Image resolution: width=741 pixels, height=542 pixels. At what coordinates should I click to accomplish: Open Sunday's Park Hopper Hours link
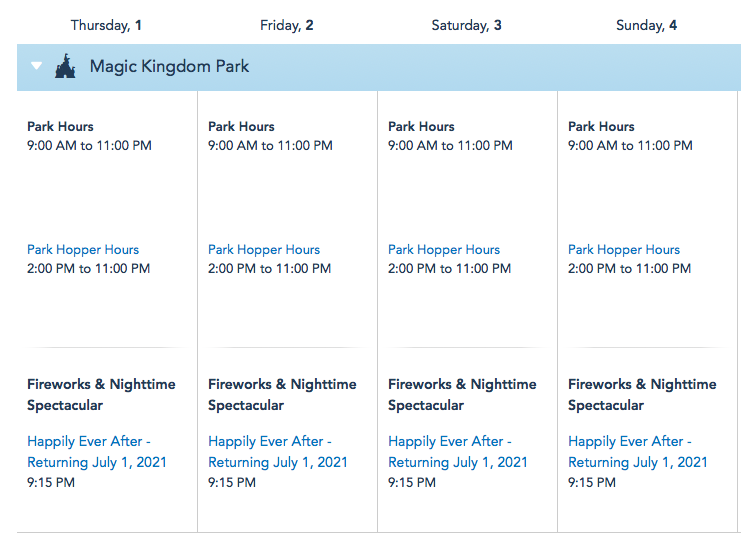[x=624, y=250]
